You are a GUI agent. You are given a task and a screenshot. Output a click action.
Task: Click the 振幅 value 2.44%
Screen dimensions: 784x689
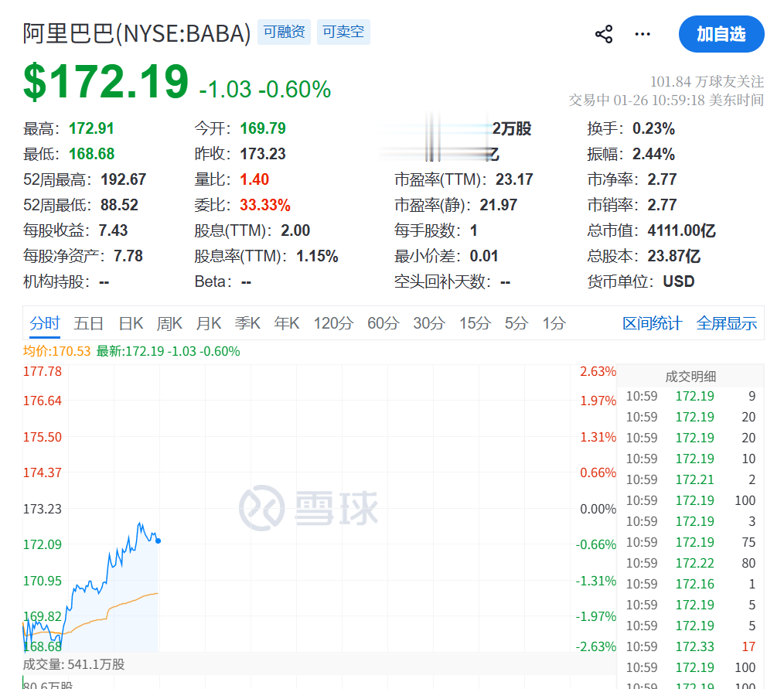point(653,154)
